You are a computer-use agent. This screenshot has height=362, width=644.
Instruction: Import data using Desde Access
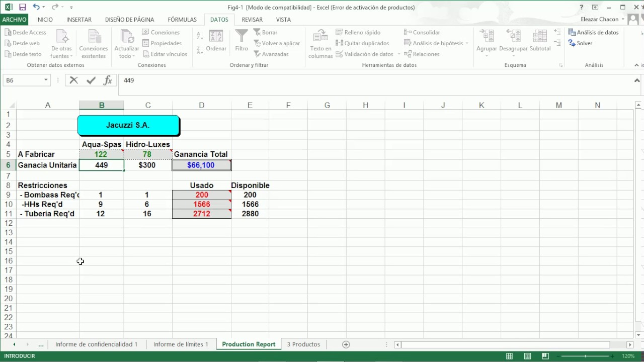tap(25, 32)
